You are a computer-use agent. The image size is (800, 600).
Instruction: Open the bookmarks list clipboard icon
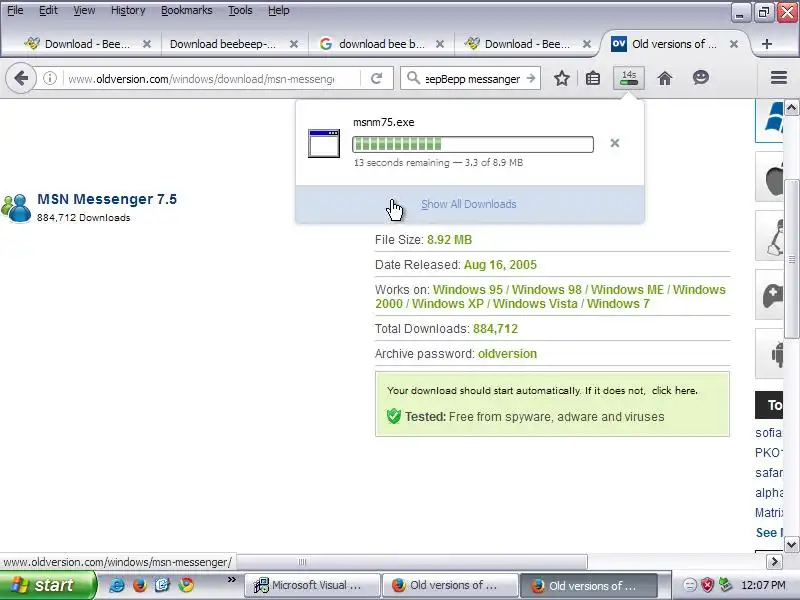[x=593, y=79]
